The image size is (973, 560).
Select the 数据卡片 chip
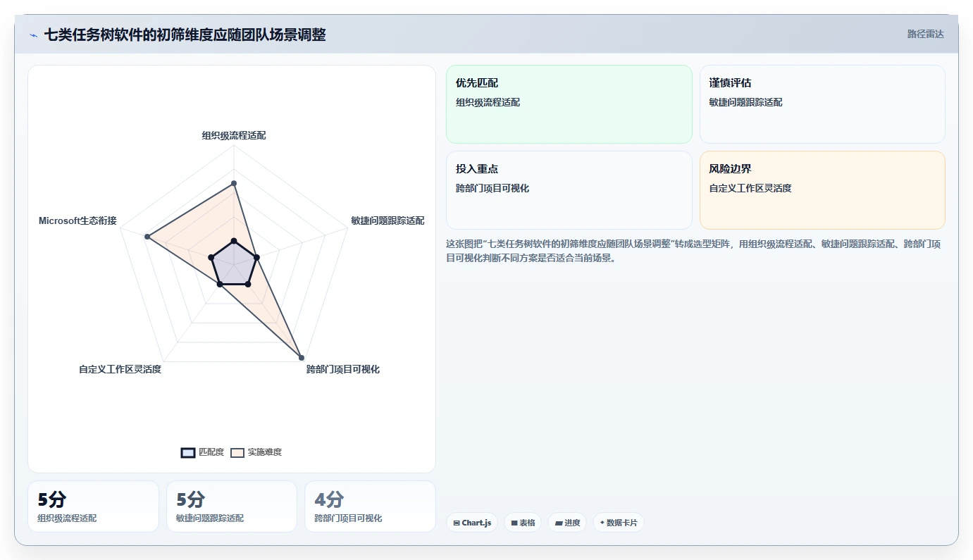[619, 523]
